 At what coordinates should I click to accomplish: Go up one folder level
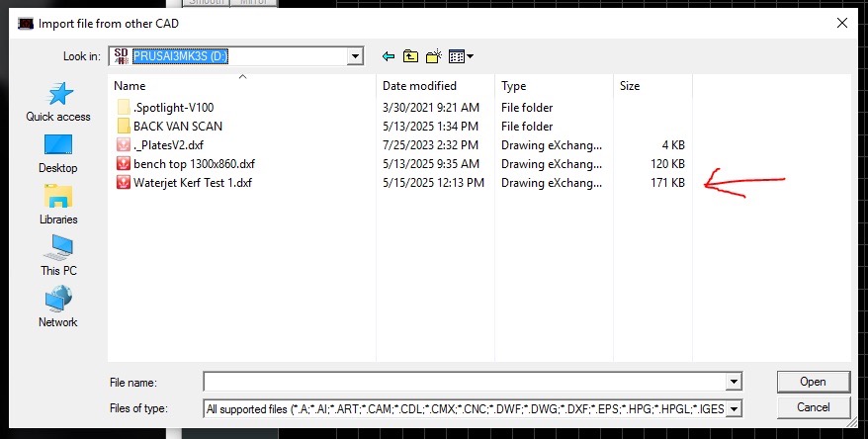410,56
